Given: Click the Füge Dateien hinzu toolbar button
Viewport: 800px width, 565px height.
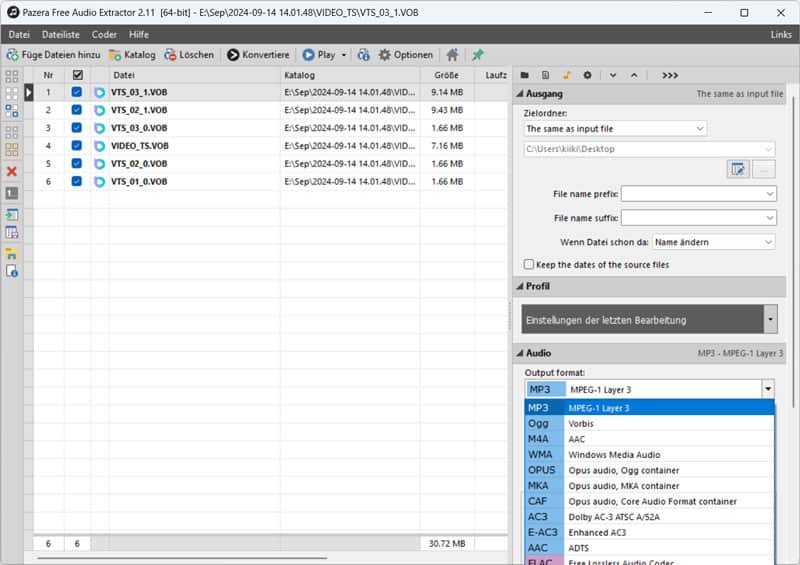Looking at the screenshot, I should click(53, 55).
